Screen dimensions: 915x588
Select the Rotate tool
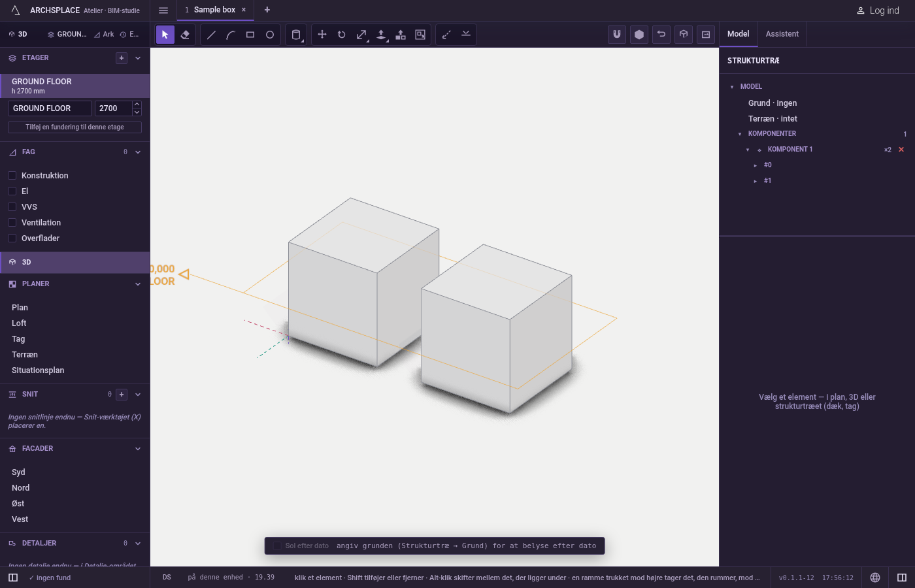[x=342, y=35]
